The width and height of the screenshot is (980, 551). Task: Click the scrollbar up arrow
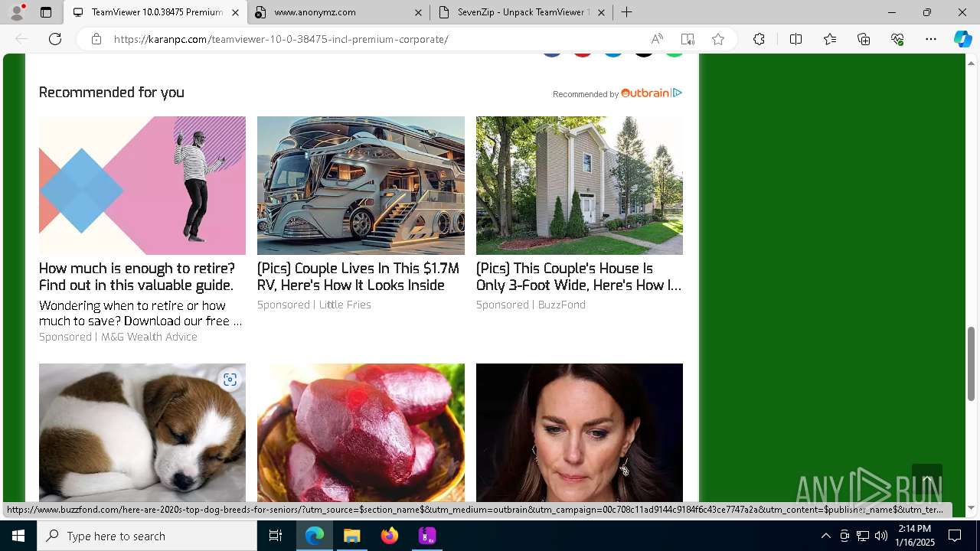(x=971, y=62)
